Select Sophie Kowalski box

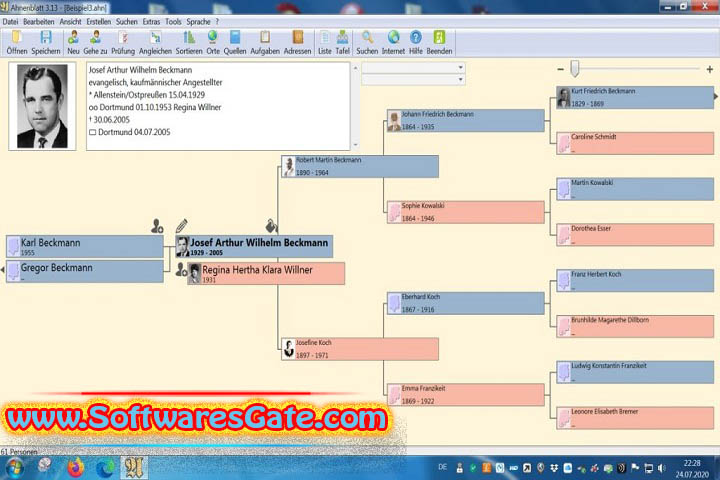point(466,212)
